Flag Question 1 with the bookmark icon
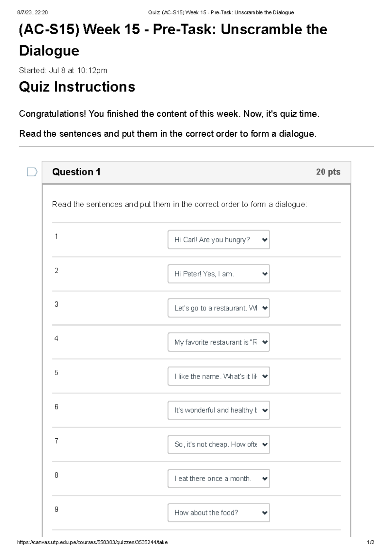 [32, 172]
